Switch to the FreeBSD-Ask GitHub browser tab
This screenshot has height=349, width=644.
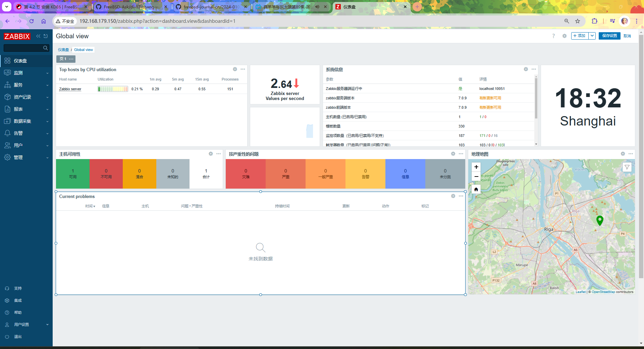click(131, 7)
